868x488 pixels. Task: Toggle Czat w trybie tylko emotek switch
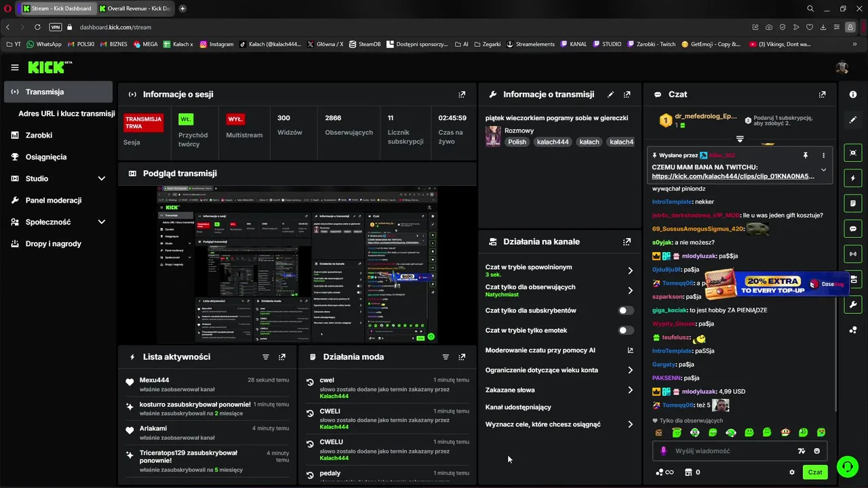click(x=626, y=330)
